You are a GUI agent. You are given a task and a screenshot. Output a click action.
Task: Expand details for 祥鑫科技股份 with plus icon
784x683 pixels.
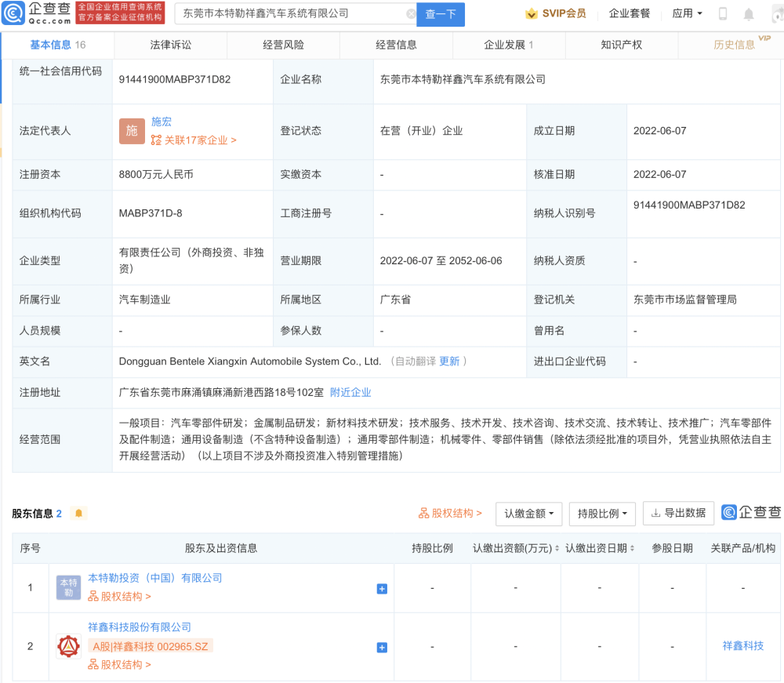[382, 648]
